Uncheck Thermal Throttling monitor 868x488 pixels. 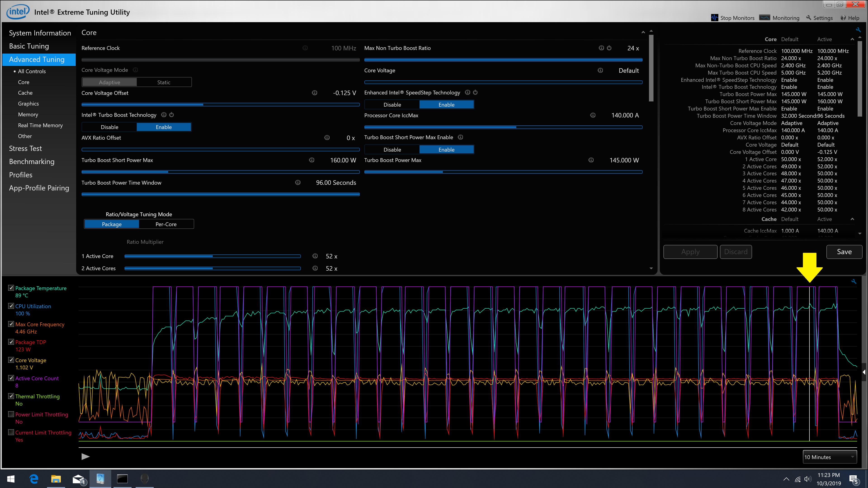tap(11, 396)
